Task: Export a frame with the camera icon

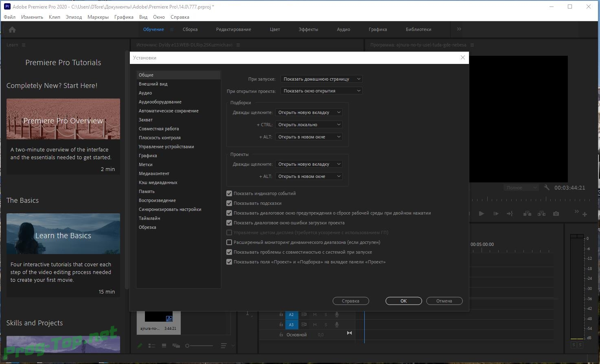Action: click(x=556, y=213)
